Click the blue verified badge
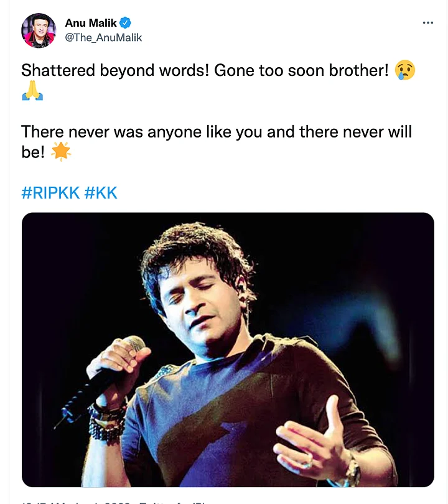 point(125,23)
